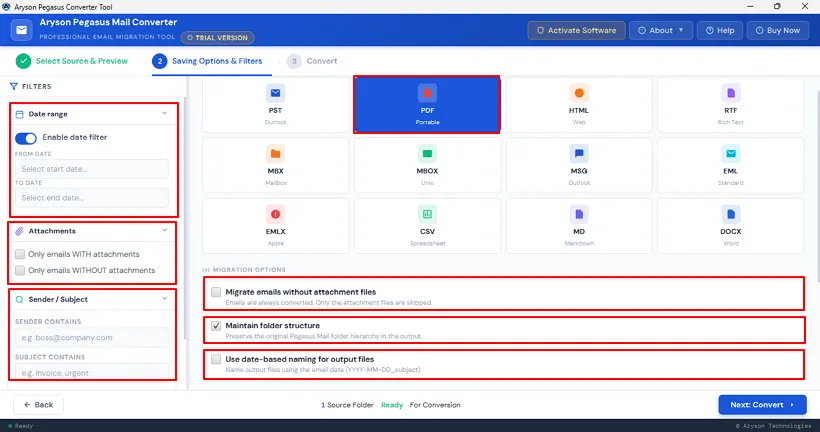Select the PST Outlook format icon
820x432 pixels.
coord(276,93)
